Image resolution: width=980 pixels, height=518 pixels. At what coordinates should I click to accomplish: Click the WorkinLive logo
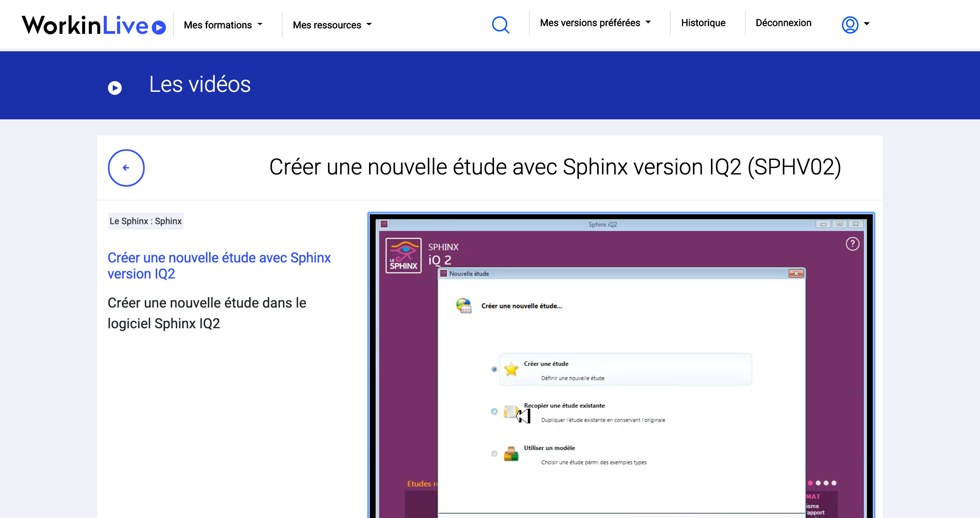(94, 25)
